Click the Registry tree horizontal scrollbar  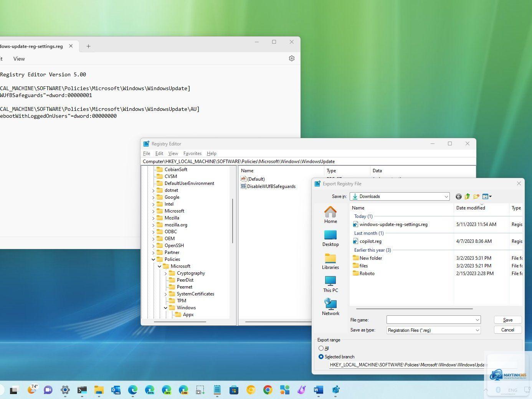click(x=180, y=322)
